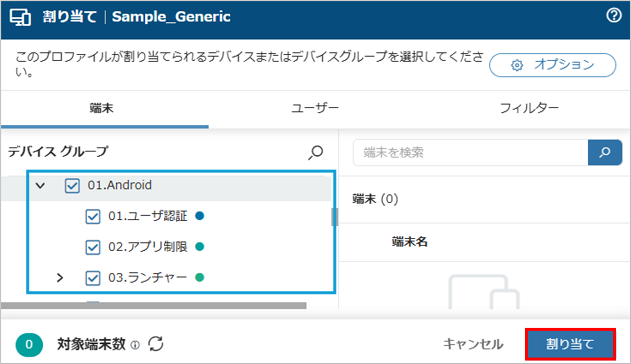This screenshot has width=631, height=364.
Task: Expand the 03.ランチャー group
Action: [x=60, y=278]
